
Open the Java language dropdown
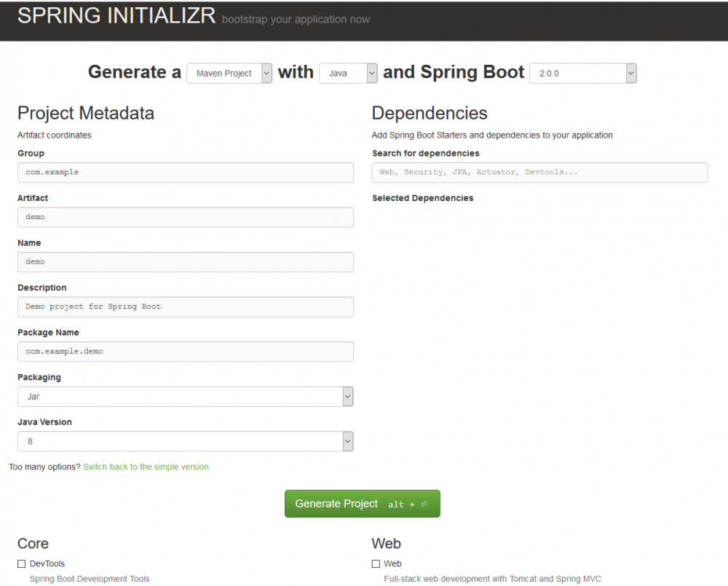pyautogui.click(x=348, y=74)
